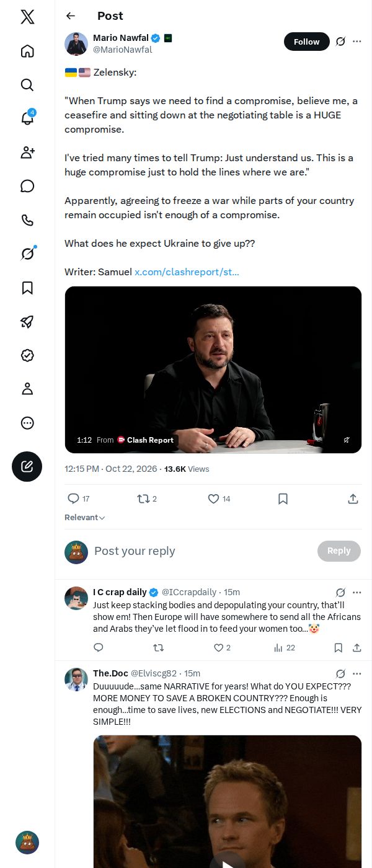Open Search and Explore in sidebar
This screenshot has height=868, width=372.
[27, 84]
